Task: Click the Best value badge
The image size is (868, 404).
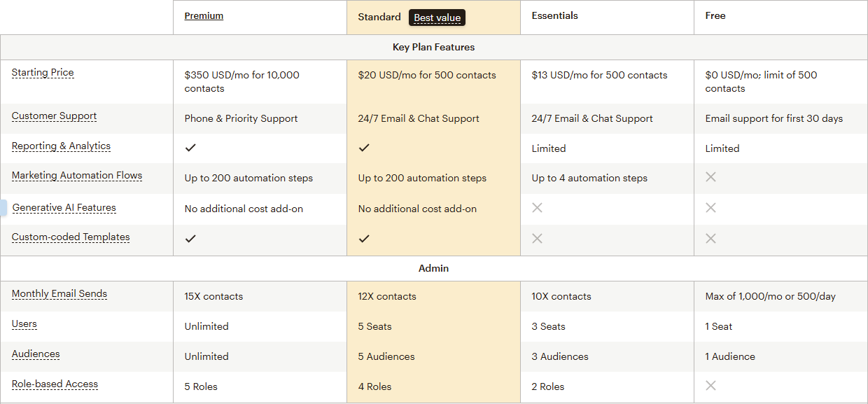Action: (437, 18)
